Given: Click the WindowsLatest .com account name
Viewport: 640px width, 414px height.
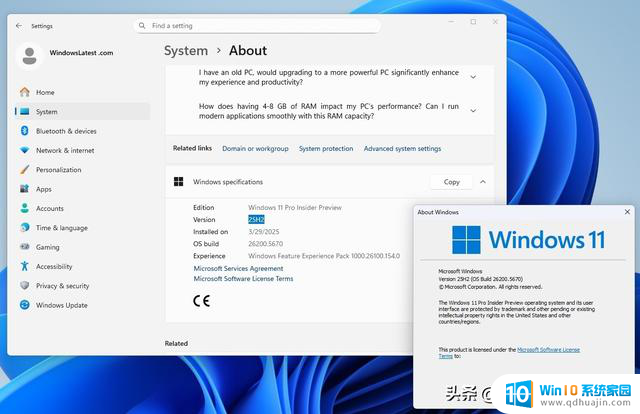Looking at the screenshot, I should [x=81, y=53].
